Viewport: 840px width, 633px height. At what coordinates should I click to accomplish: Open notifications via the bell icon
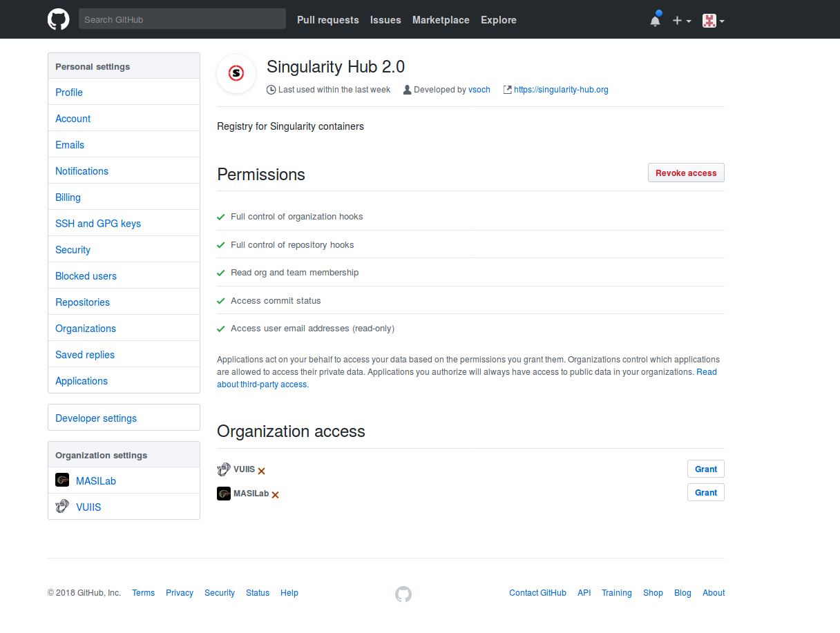tap(654, 20)
